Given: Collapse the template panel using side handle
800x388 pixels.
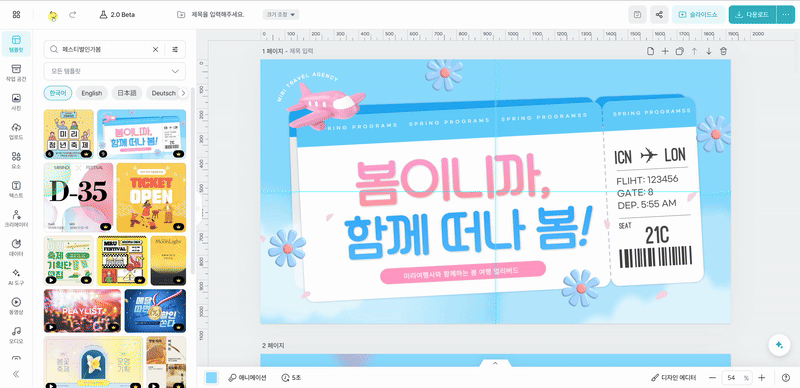Looking at the screenshot, I should [199, 208].
